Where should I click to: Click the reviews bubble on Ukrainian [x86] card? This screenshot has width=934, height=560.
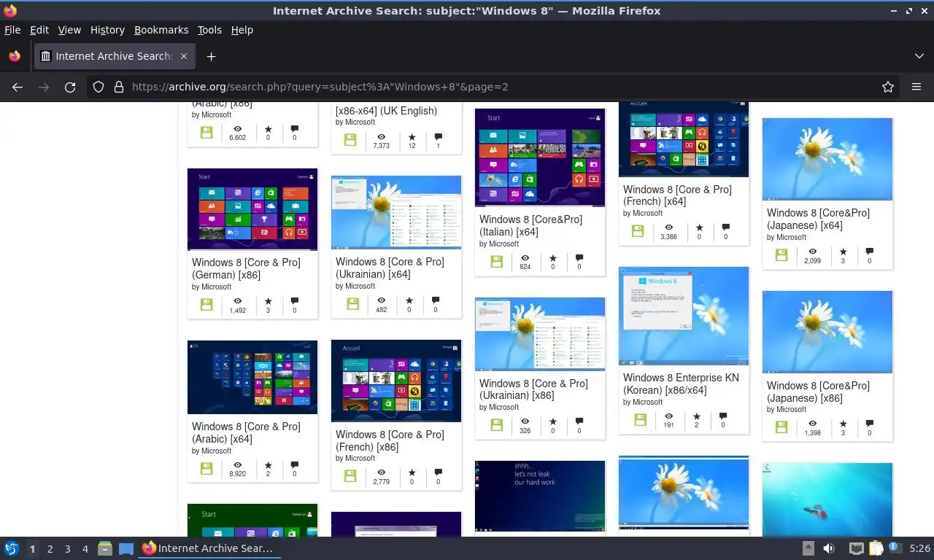(x=579, y=421)
